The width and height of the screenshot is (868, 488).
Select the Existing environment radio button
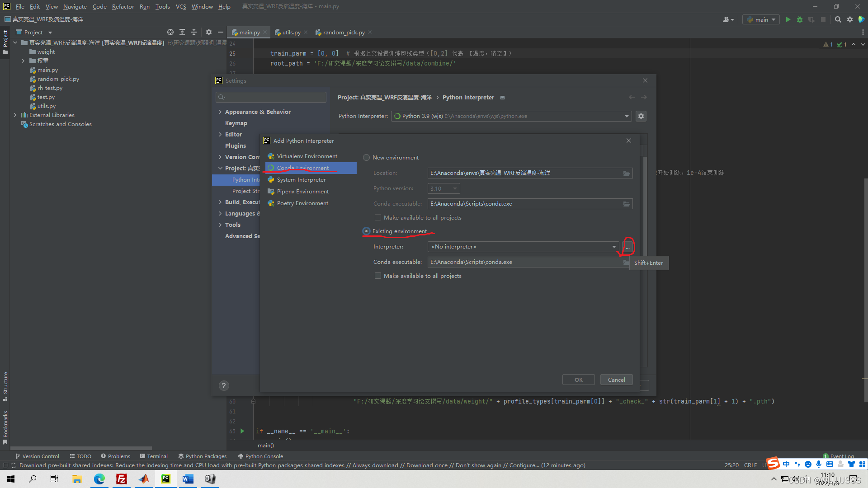366,230
